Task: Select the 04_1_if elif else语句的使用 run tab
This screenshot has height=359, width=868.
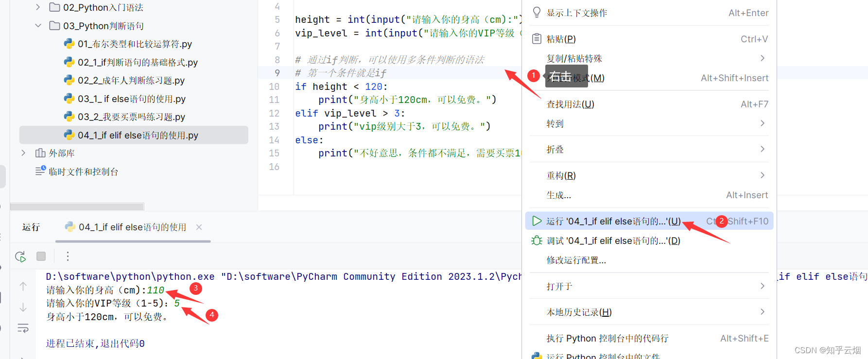Action: click(x=133, y=227)
